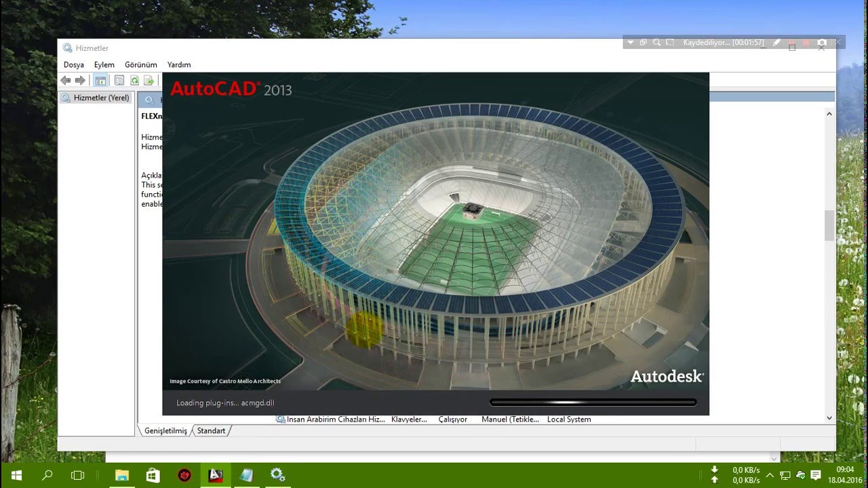Click the recorder pencil draw icon
868x488 pixels.
(777, 43)
